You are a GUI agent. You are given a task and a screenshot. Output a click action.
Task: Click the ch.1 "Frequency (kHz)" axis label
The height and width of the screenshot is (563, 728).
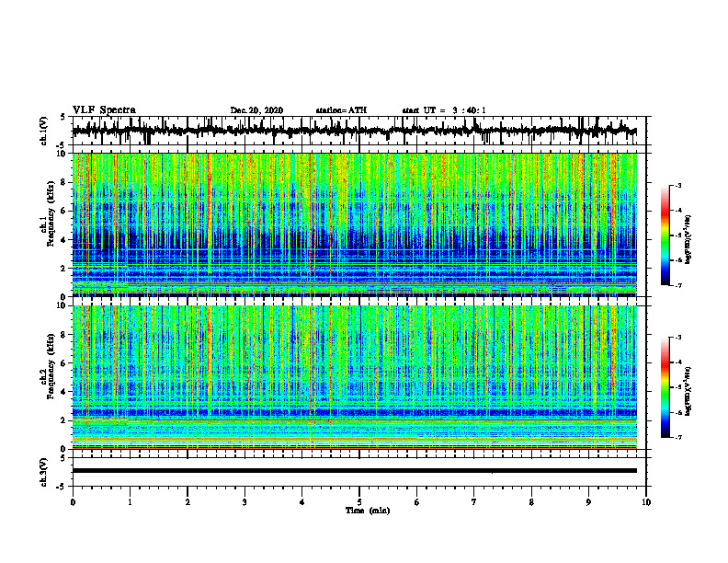coord(51,214)
